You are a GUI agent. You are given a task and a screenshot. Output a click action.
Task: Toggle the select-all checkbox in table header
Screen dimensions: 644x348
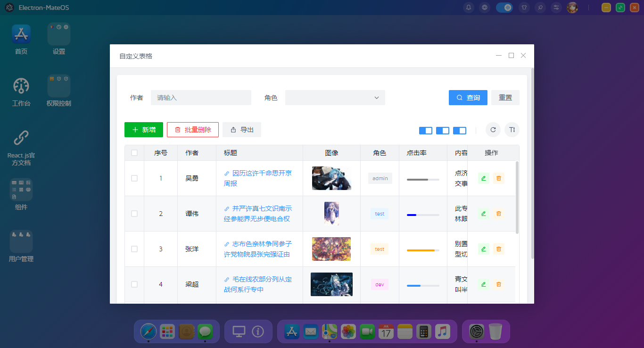coord(134,152)
